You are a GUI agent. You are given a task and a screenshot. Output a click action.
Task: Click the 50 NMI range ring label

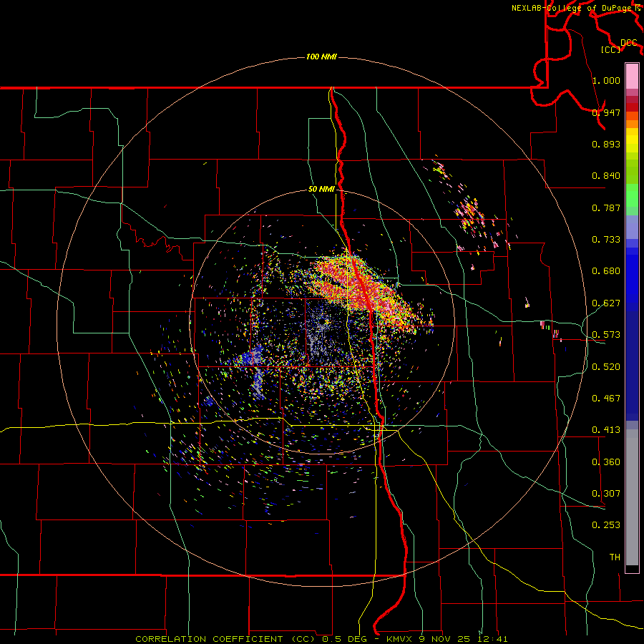tap(321, 189)
